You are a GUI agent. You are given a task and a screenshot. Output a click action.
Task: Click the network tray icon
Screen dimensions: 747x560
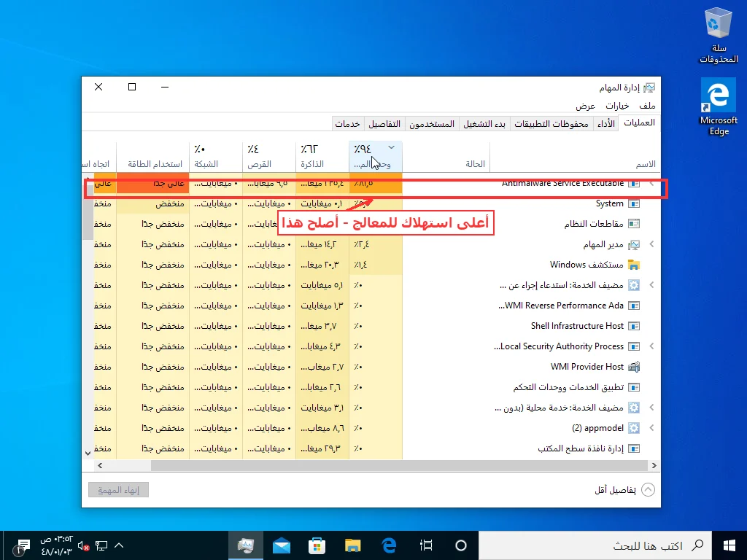click(x=101, y=545)
